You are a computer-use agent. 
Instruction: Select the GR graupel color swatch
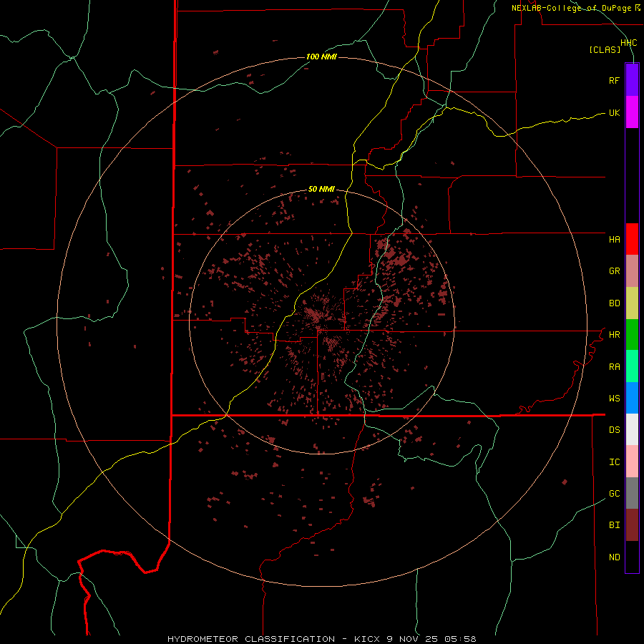632,271
